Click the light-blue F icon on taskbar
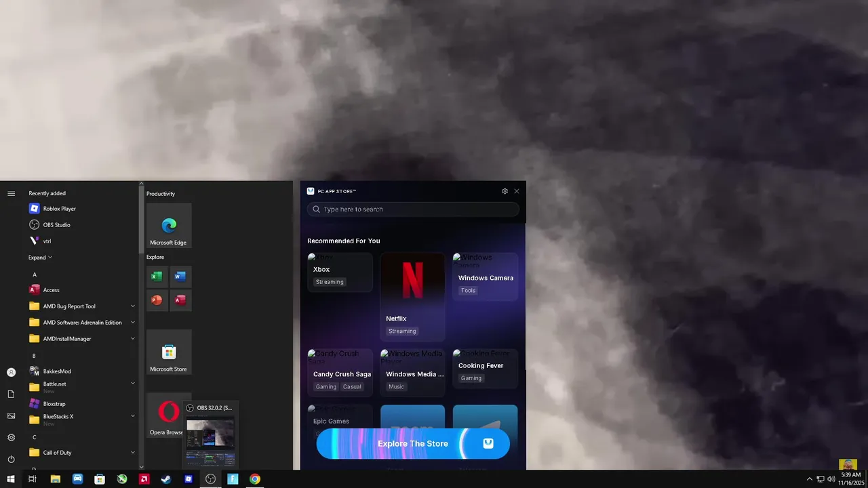 tap(233, 479)
